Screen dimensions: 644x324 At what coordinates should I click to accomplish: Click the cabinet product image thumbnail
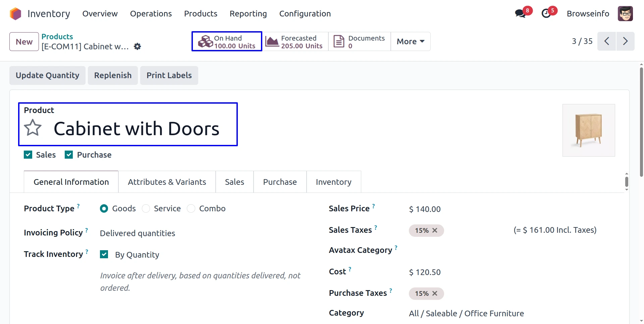589,130
